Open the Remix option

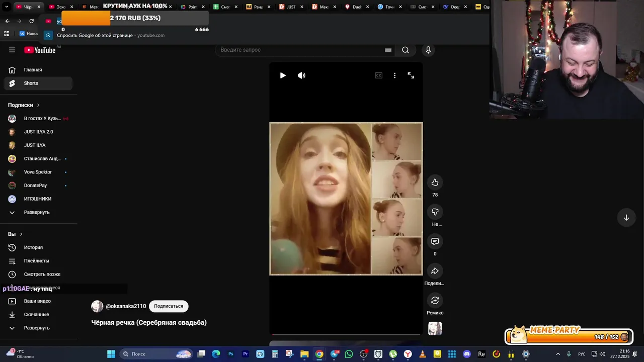(x=435, y=300)
